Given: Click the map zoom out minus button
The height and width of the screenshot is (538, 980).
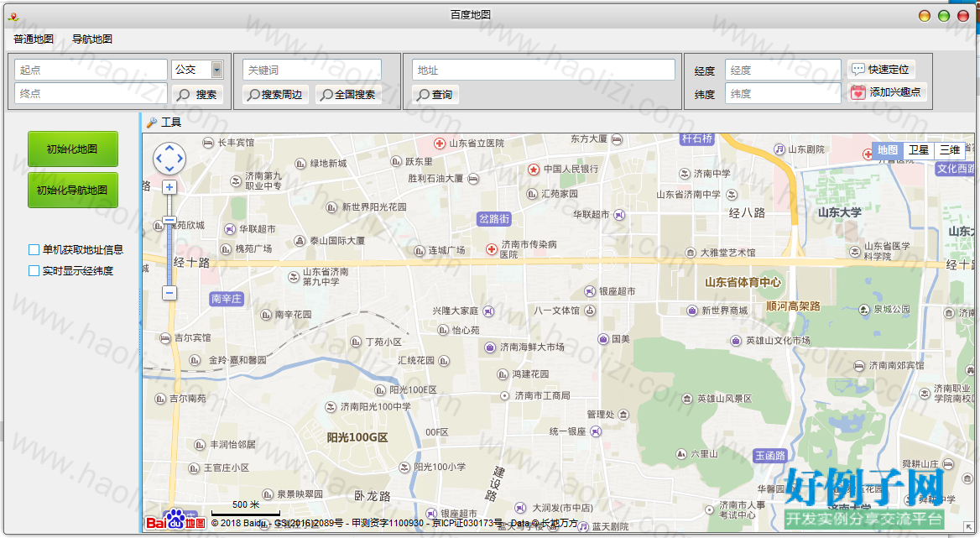Looking at the screenshot, I should 169,292.
